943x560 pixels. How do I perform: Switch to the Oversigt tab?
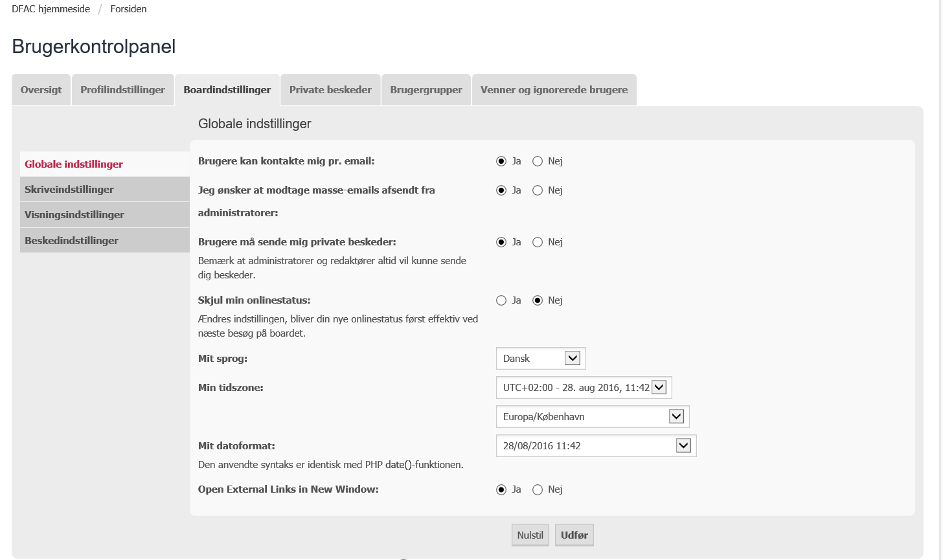click(41, 90)
